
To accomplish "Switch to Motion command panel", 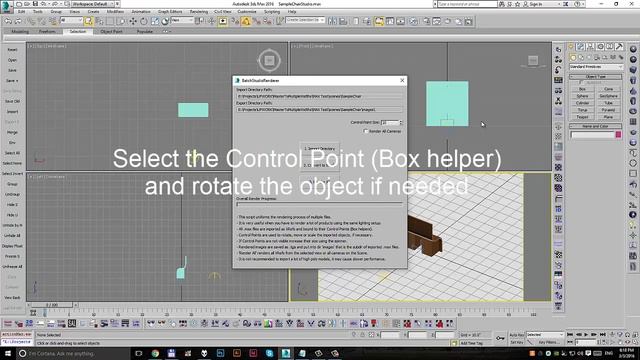I will (600, 47).
